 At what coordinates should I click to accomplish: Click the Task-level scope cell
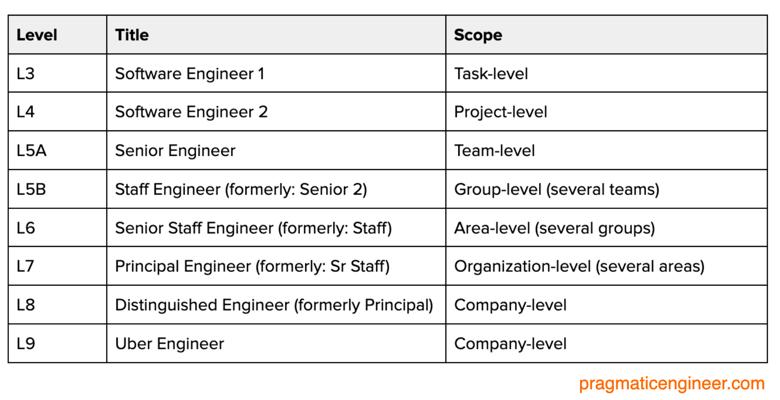coord(491,74)
